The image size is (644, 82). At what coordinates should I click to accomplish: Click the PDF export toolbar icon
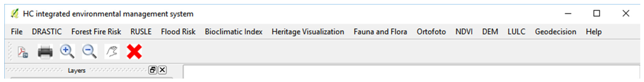23,52
